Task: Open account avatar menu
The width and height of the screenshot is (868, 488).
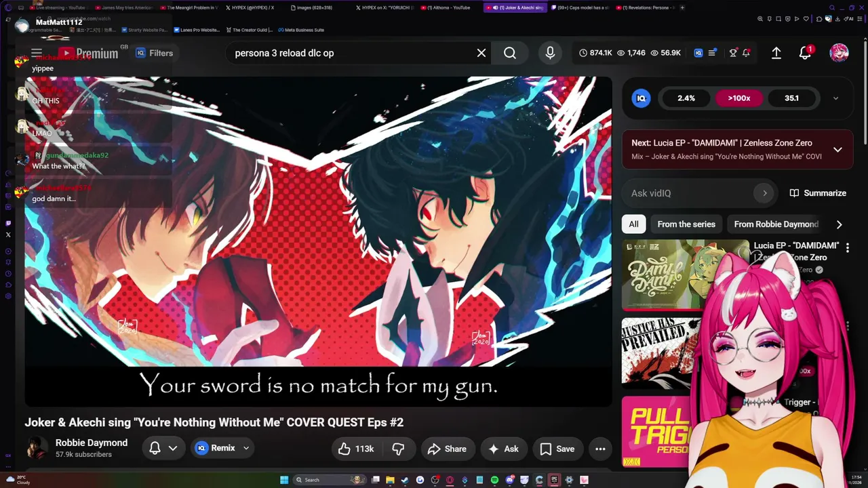Action: 839,53
